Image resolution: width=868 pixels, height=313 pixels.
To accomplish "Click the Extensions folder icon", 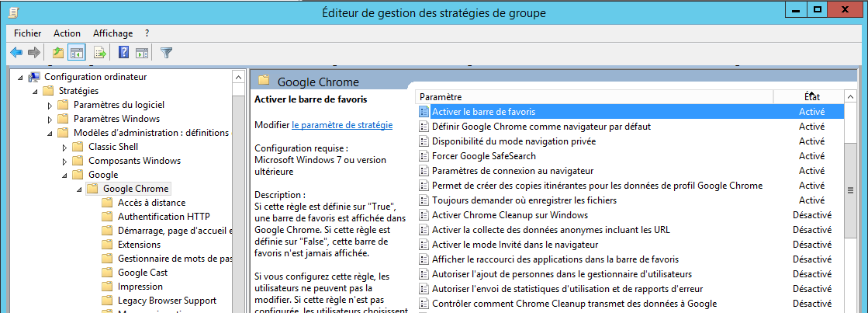I will (x=108, y=245).
